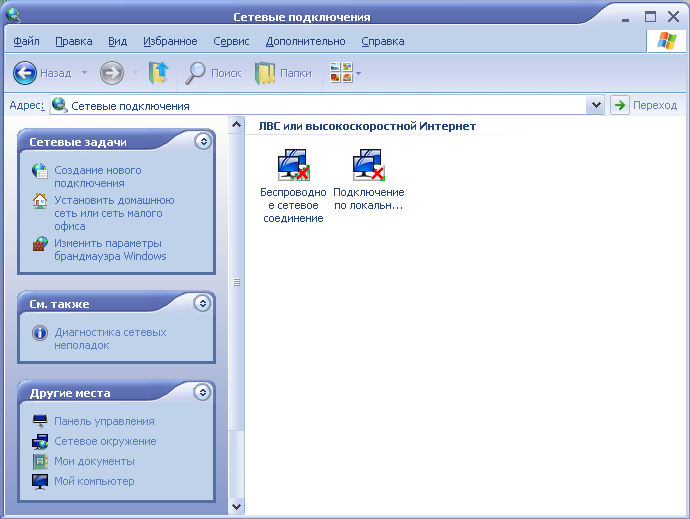The image size is (690, 519).
Task: Click the address bar globe icon
Action: point(59,105)
